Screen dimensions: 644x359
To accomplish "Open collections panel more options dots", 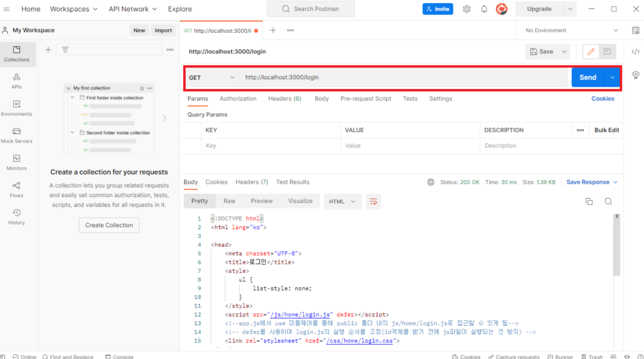I will (170, 50).
